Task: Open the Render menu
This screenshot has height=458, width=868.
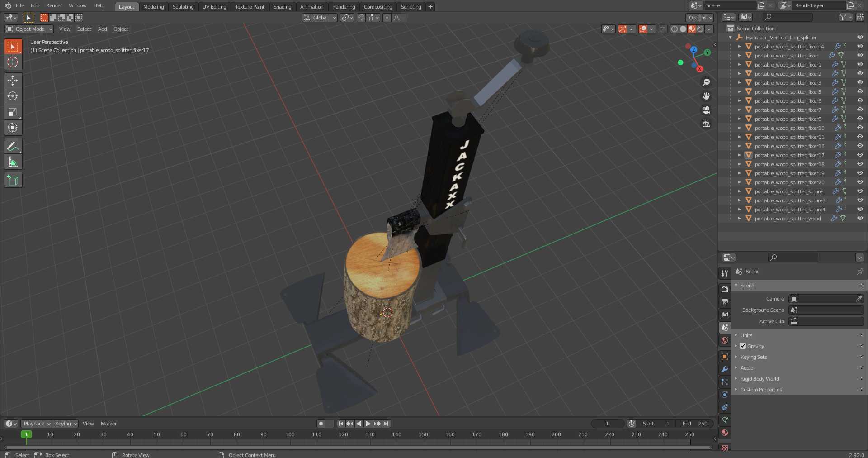Action: 54,5
